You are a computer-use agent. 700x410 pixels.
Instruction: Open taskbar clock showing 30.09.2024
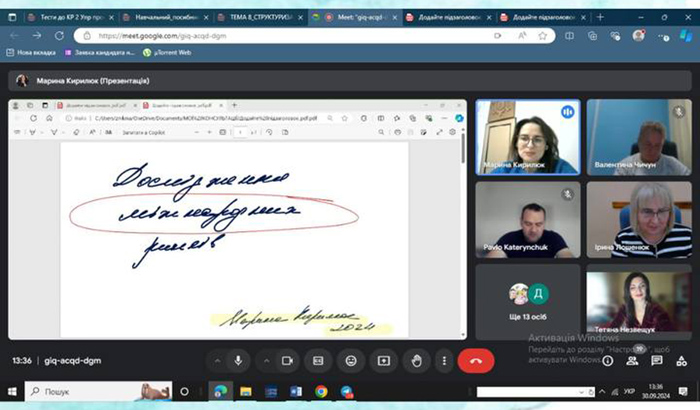(656, 391)
